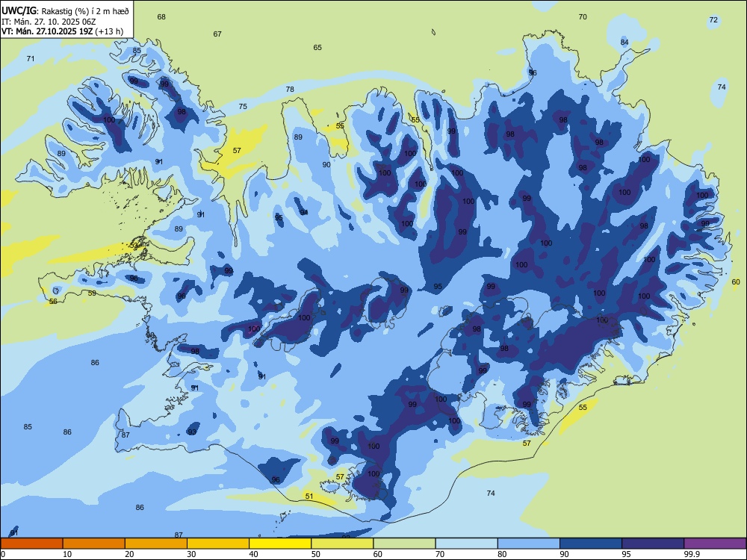Click the legend label '50'

(x=316, y=554)
